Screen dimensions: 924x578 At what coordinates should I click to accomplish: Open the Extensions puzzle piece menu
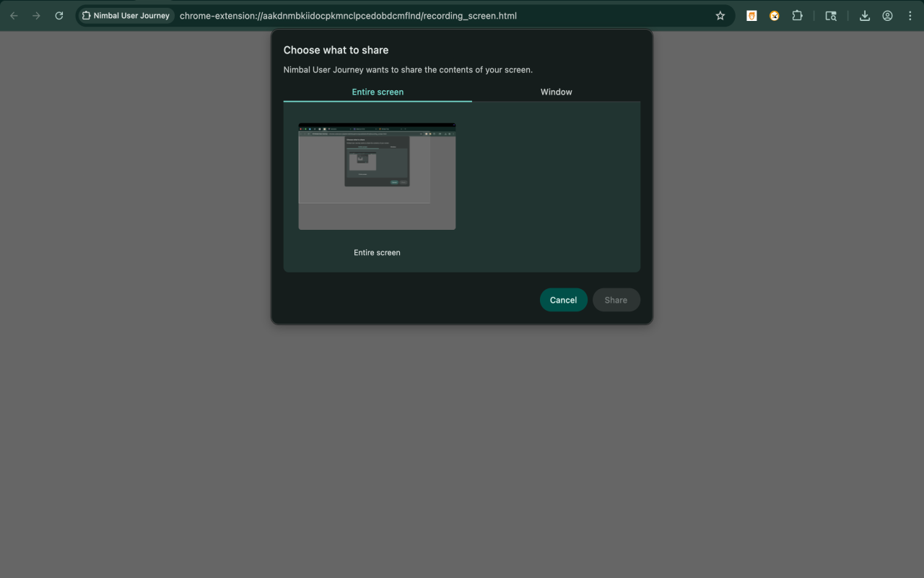[x=797, y=15]
